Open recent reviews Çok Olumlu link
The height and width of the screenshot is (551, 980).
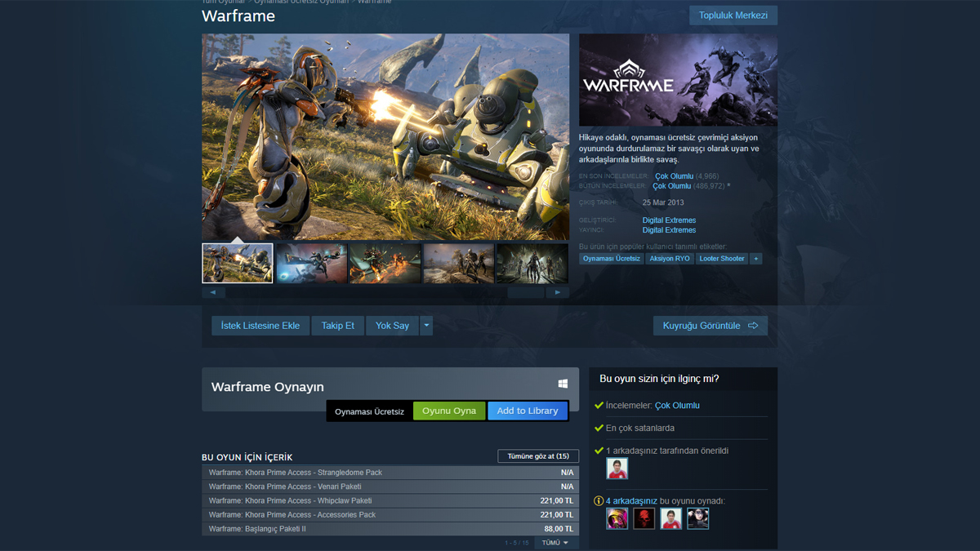[x=674, y=176]
